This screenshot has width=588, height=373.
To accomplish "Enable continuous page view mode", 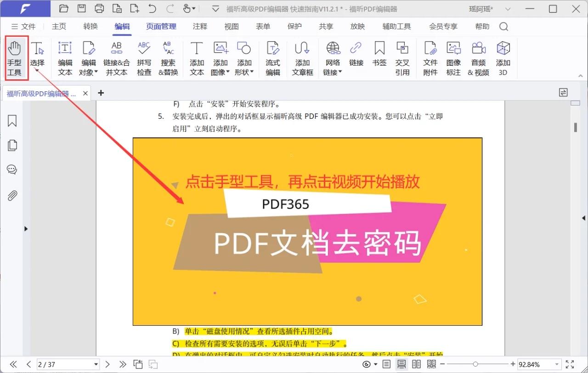I will (401, 364).
